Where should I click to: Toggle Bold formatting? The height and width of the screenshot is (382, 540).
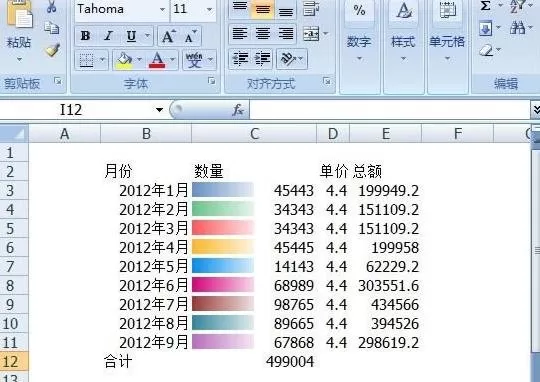point(85,35)
